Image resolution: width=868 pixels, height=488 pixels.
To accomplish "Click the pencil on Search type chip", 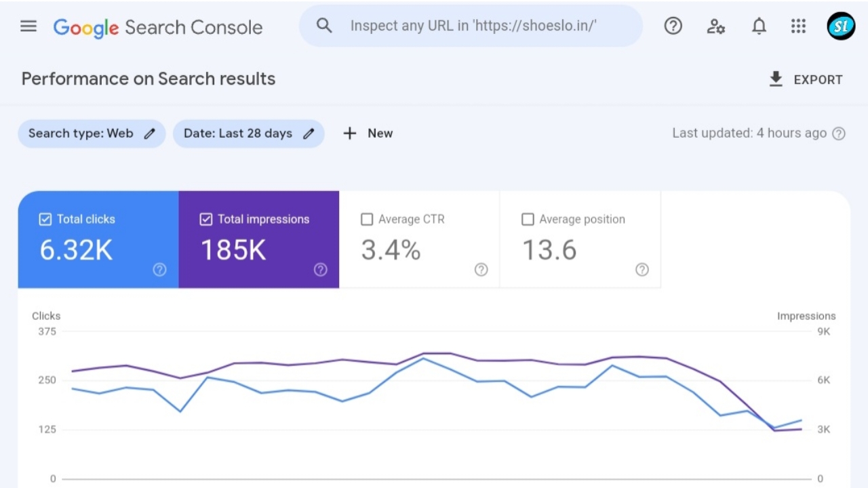I will point(150,134).
